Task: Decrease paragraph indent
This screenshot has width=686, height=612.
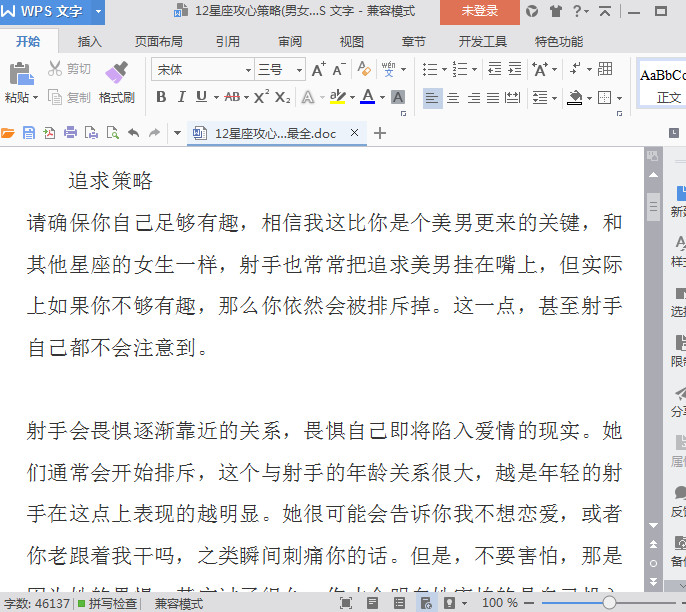Action: pos(494,69)
